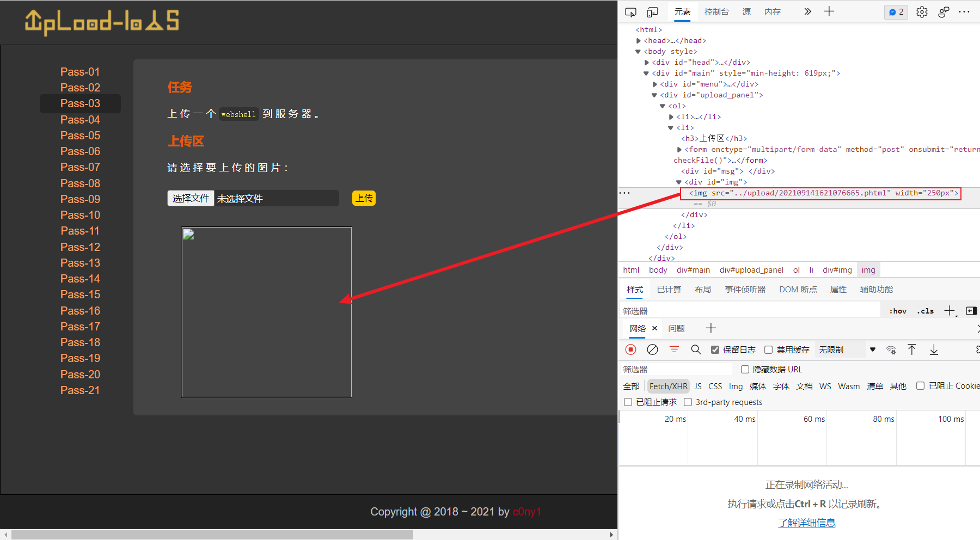Open network conditions wifi icon

coord(891,350)
